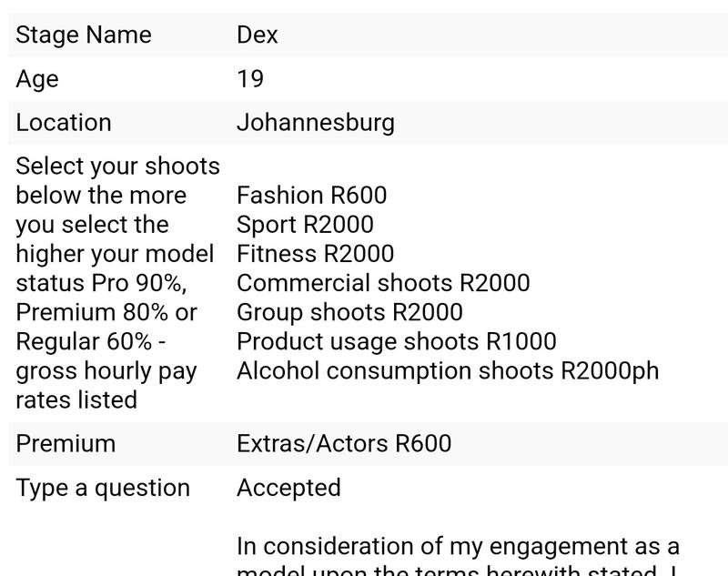Click the Commercial shoots R2000 entry
The width and height of the screenshot is (728, 576).
click(x=383, y=283)
